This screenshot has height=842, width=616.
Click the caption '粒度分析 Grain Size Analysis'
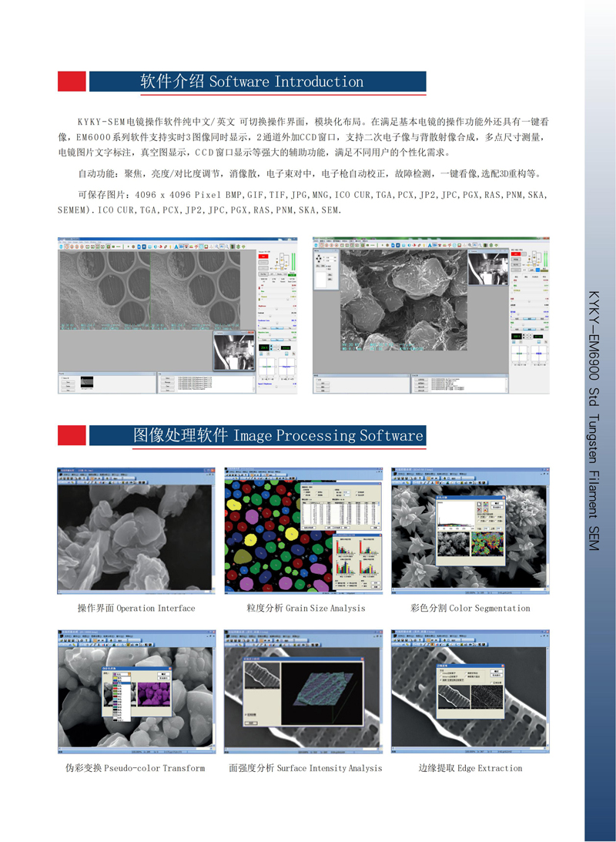306,609
